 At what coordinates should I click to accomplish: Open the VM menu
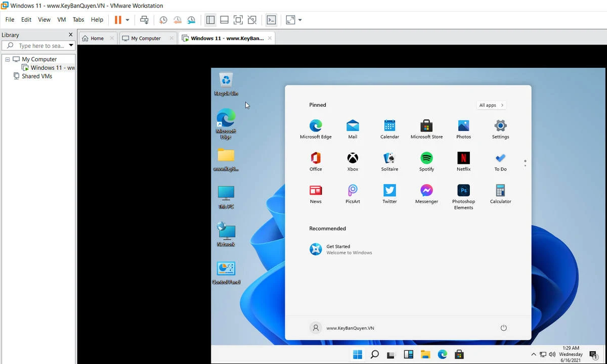coord(62,20)
